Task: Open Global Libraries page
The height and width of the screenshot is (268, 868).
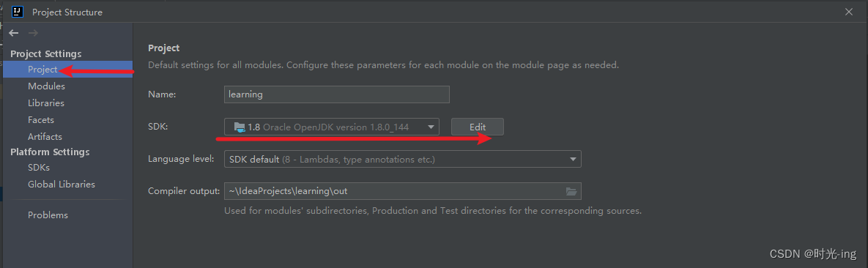Action: (x=62, y=185)
